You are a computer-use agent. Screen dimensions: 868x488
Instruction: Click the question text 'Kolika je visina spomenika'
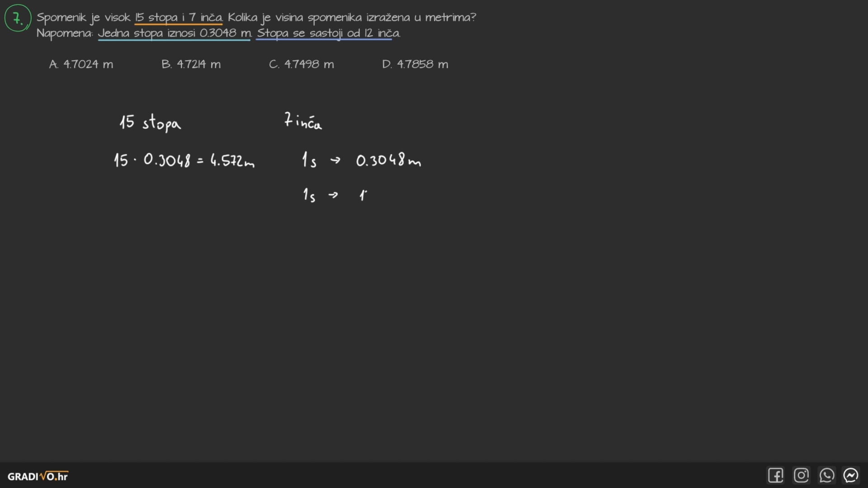(295, 18)
